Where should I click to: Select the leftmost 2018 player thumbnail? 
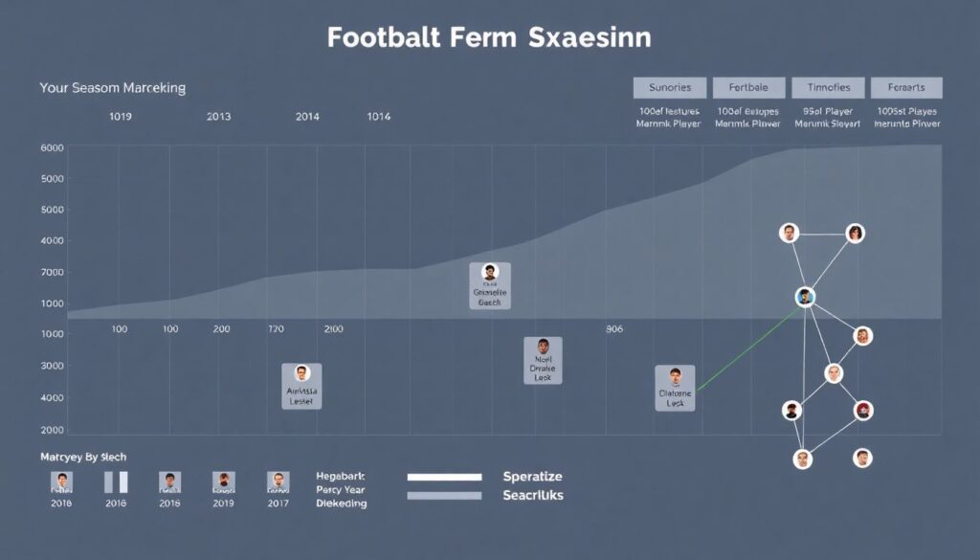click(x=61, y=482)
